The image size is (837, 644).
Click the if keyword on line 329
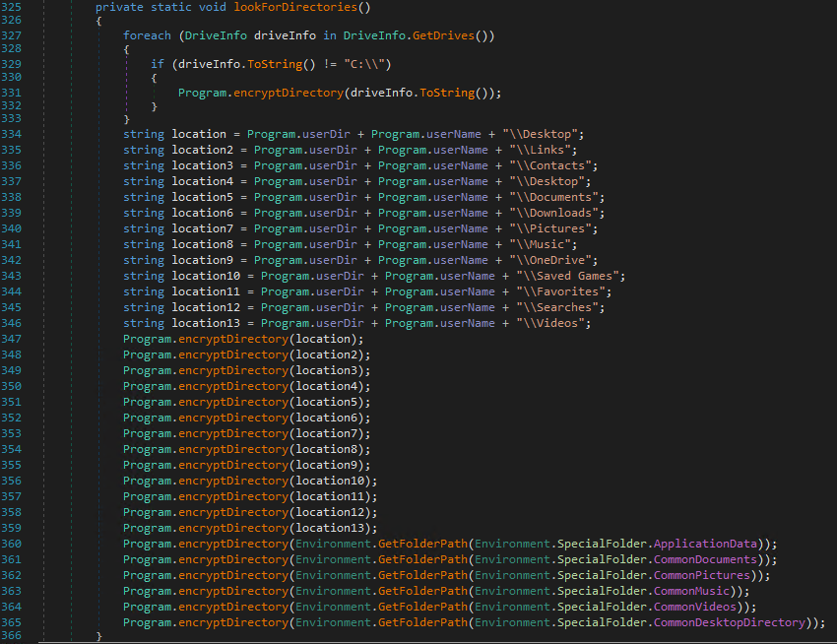point(158,64)
